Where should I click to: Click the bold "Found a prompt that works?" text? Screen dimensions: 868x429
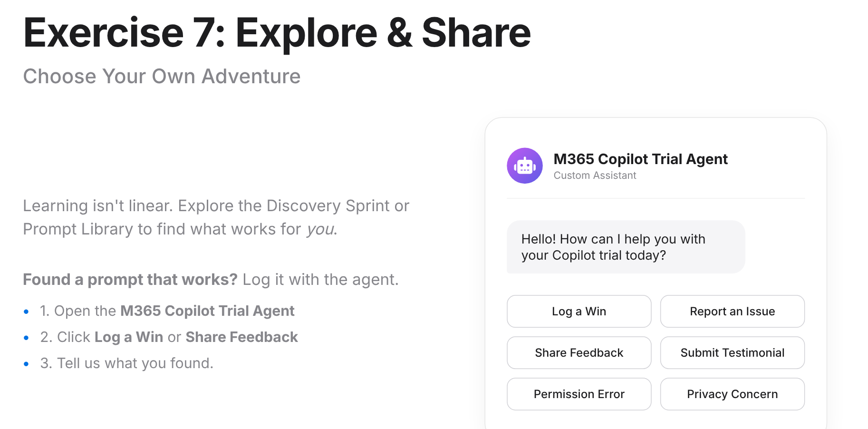130,280
